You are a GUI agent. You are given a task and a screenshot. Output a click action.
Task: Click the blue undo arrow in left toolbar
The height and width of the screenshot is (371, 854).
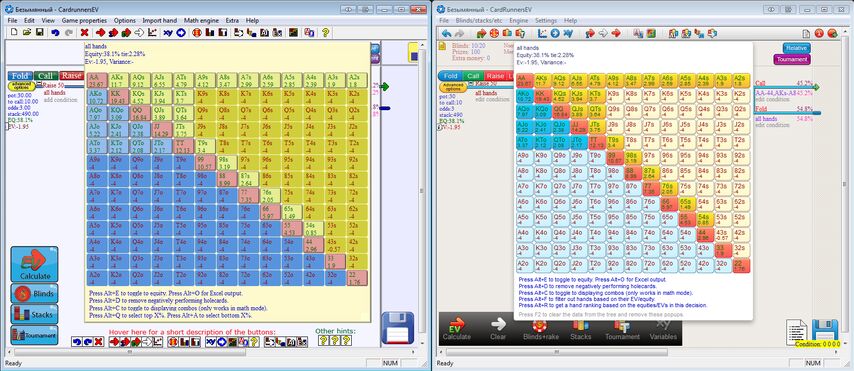[x=55, y=33]
